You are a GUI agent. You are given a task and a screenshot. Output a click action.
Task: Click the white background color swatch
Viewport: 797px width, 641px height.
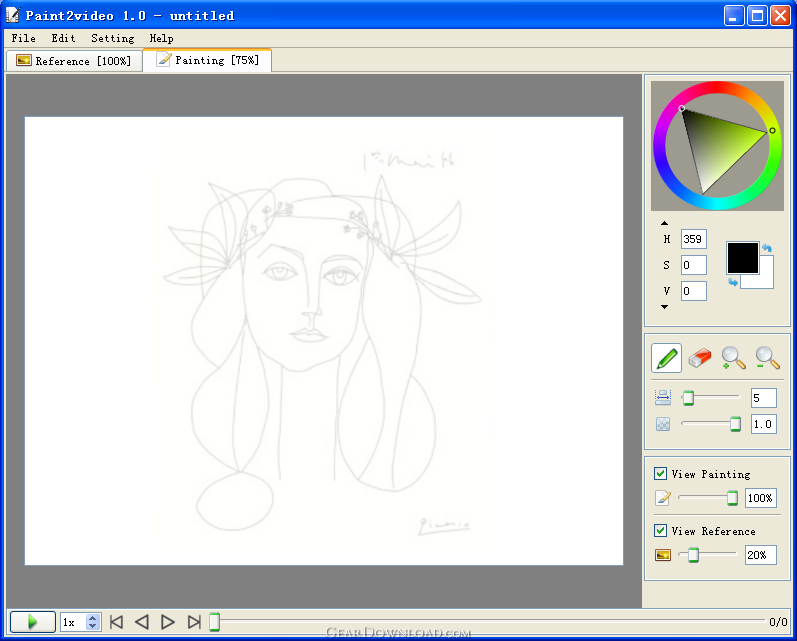[x=765, y=281]
